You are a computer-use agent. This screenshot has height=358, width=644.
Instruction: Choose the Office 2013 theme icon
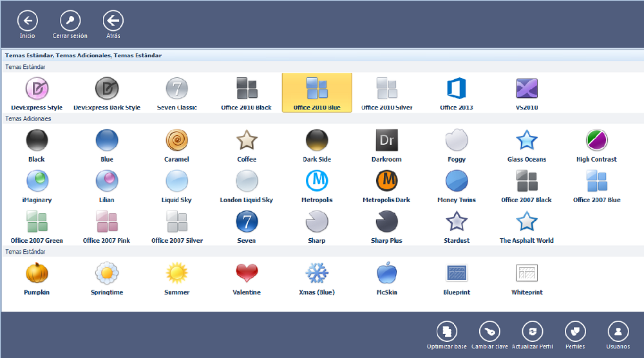457,89
